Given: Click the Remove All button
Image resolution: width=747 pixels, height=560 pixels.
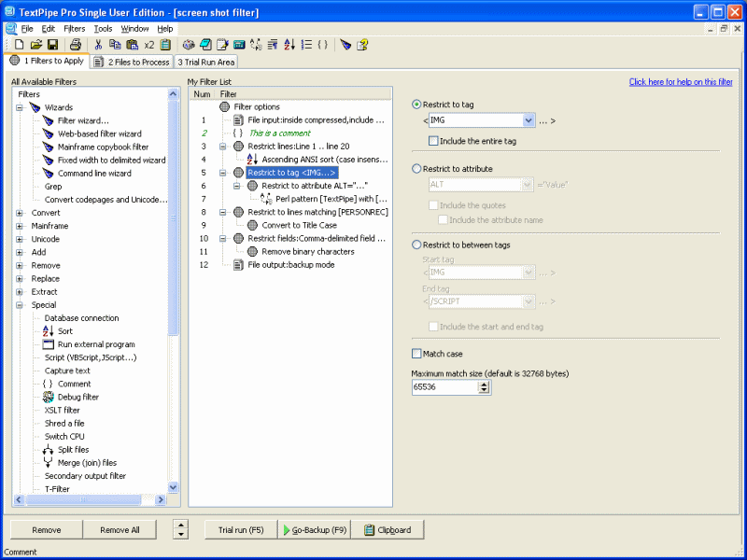Looking at the screenshot, I should [x=120, y=529].
